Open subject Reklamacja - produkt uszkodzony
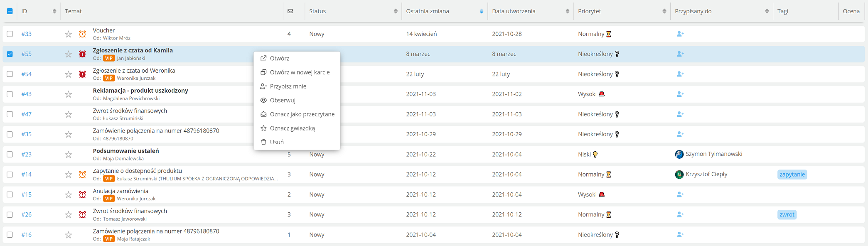 pos(140,91)
